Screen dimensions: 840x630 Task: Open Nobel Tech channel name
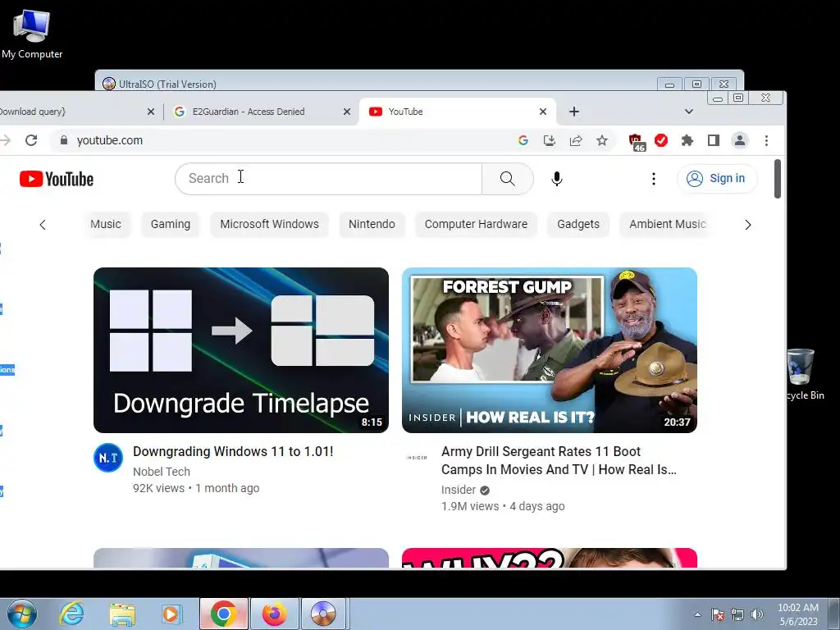(x=162, y=472)
